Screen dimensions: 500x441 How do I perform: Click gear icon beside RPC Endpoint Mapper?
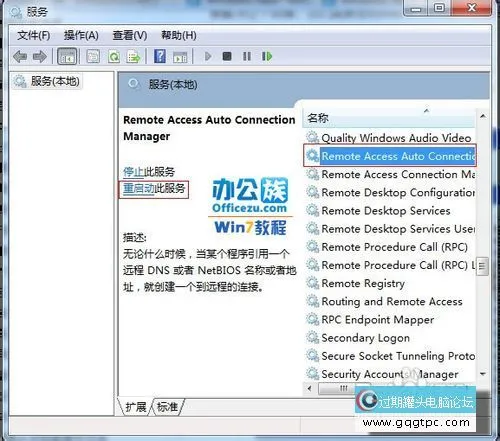(313, 319)
